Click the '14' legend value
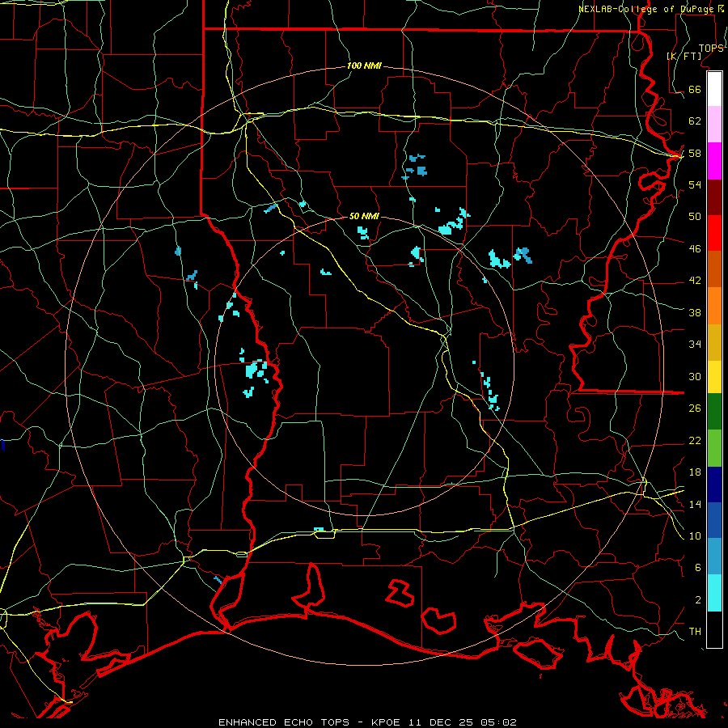This screenshot has width=728, height=728. tap(695, 504)
